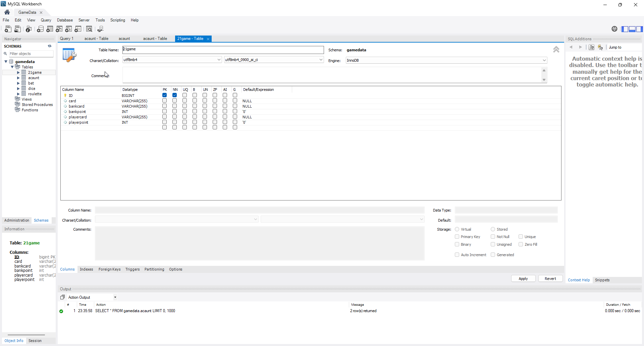The height and width of the screenshot is (346, 644).
Task: Open a SQL script file icon
Action: [x=18, y=29]
